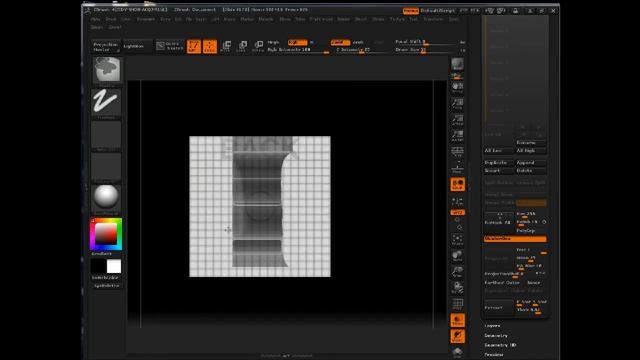Open the Alpha menu
The image size is (640, 360).
(96, 19)
